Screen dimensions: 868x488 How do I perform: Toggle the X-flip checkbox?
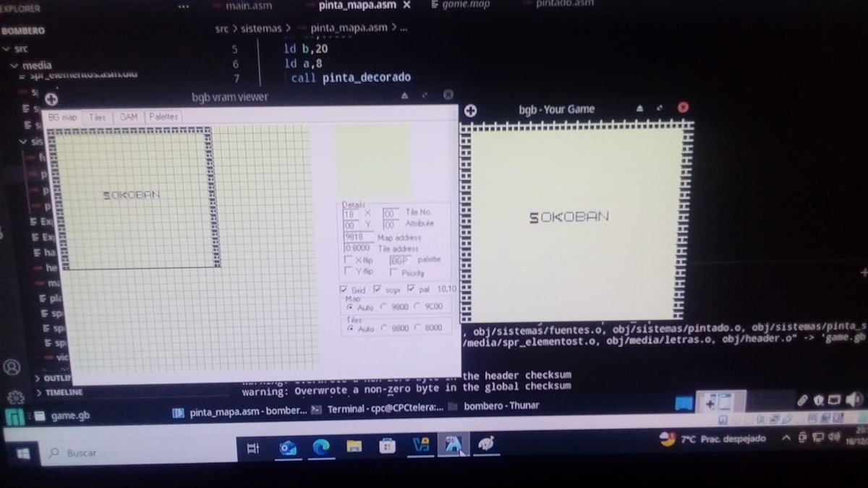tap(349, 260)
